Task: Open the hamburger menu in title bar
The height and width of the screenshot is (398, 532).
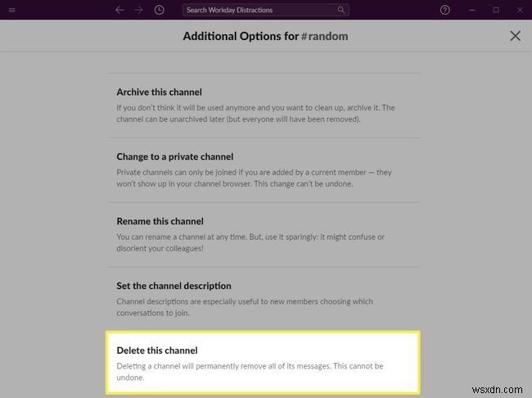Action: click(11, 10)
